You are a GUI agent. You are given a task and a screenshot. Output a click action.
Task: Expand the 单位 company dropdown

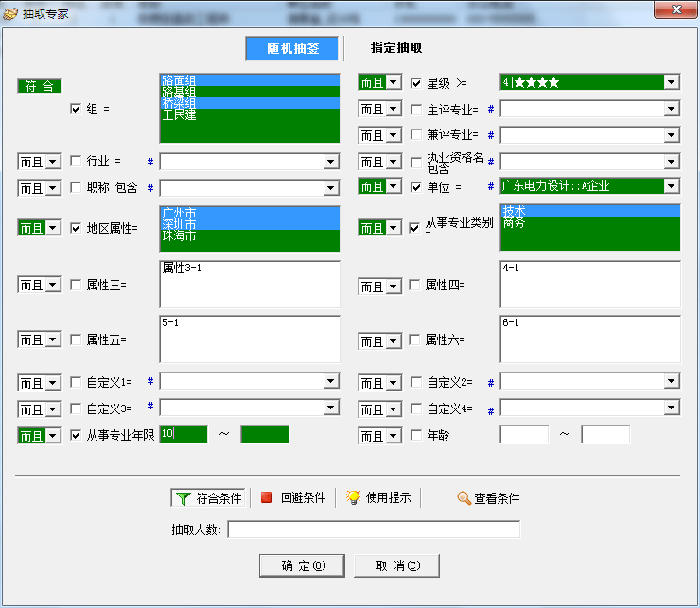[671, 186]
